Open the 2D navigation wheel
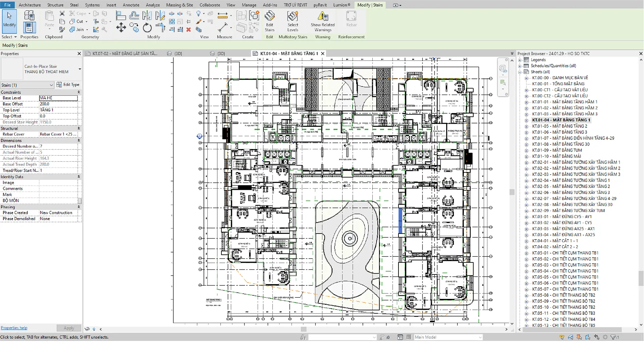Image resolution: width=644 pixels, height=349 pixels. (x=502, y=69)
